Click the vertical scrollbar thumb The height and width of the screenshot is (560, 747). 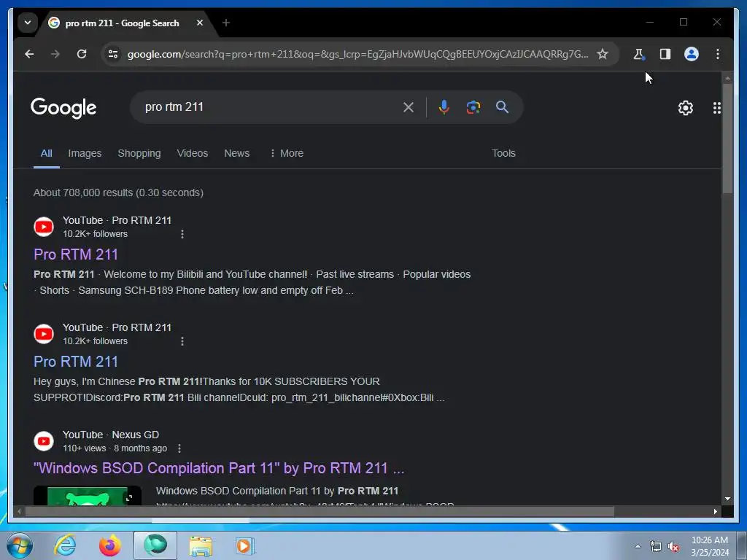[727, 138]
